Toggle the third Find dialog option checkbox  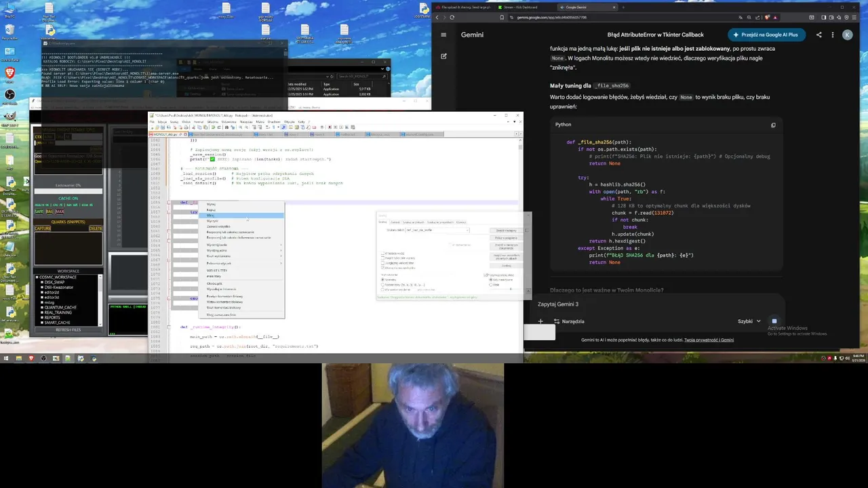point(382,263)
